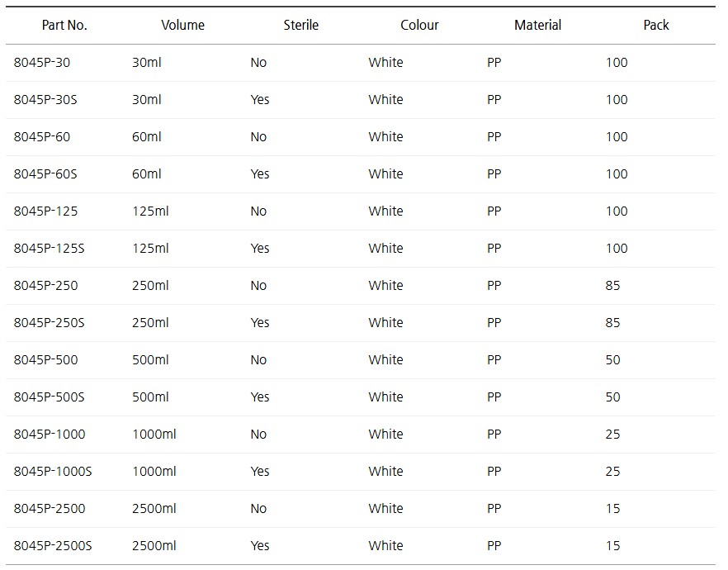The image size is (728, 570).
Task: Click the Part No. column header
Action: point(64,25)
